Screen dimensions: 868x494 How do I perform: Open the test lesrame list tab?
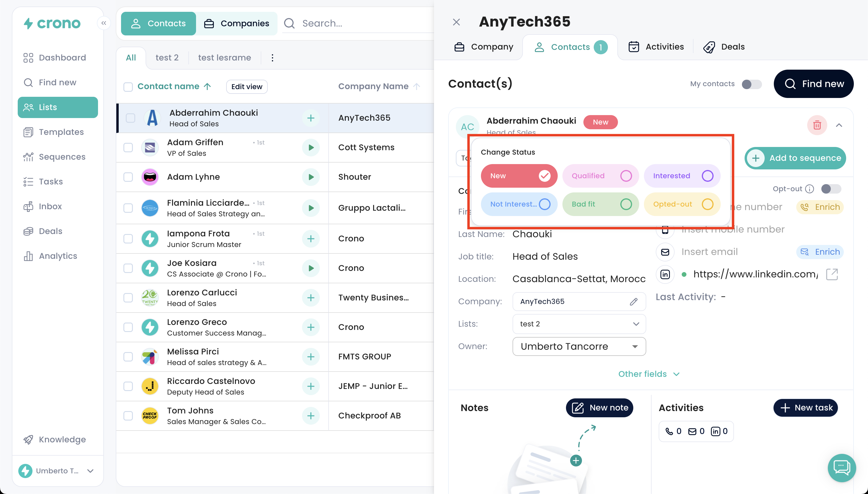point(224,58)
